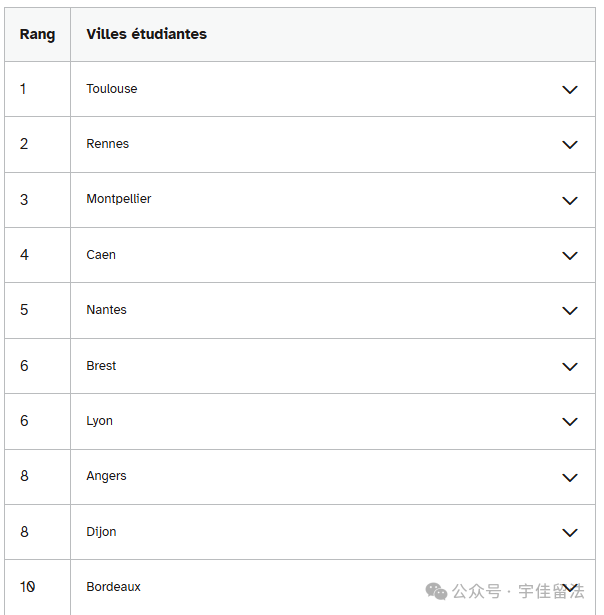Viewport: 604px width, 615px height.
Task: Select the Rennes city name
Action: point(107,144)
